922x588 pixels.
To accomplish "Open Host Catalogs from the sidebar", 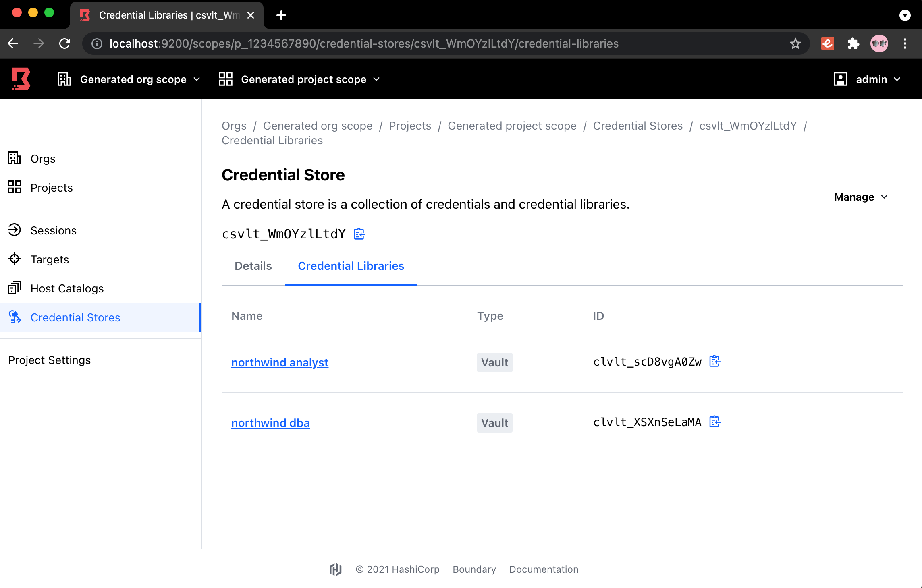I will coord(67,288).
